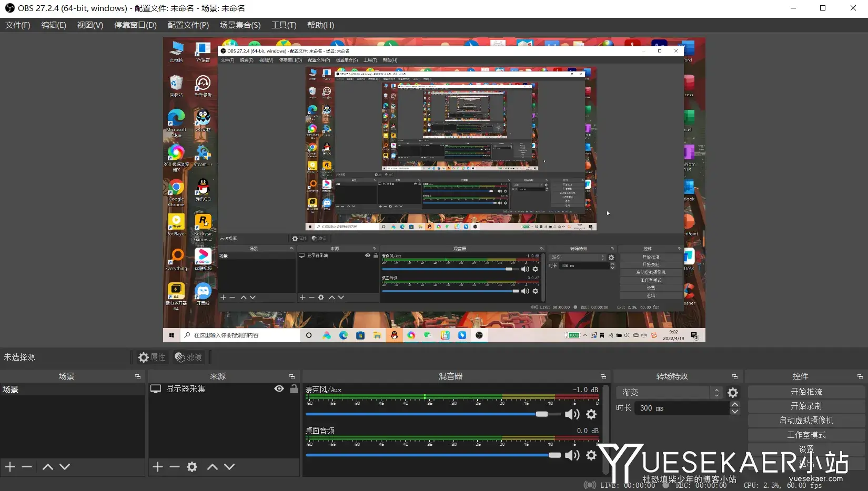Increase transition duration with up stepper
868x491 pixels.
coord(735,405)
